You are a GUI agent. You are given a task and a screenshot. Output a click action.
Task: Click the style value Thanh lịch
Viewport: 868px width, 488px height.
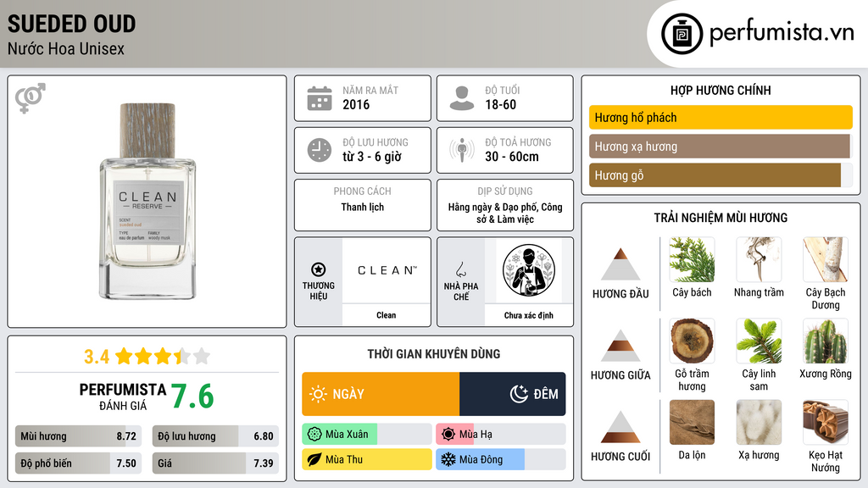pos(362,207)
